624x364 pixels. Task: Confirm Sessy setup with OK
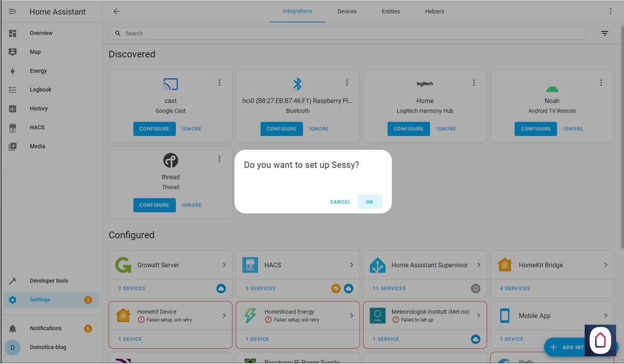click(370, 202)
